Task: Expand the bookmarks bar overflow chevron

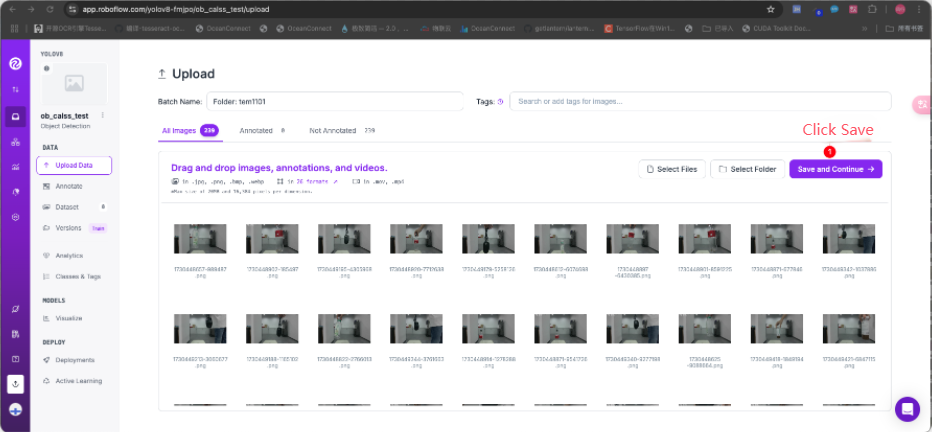Action: [x=864, y=28]
